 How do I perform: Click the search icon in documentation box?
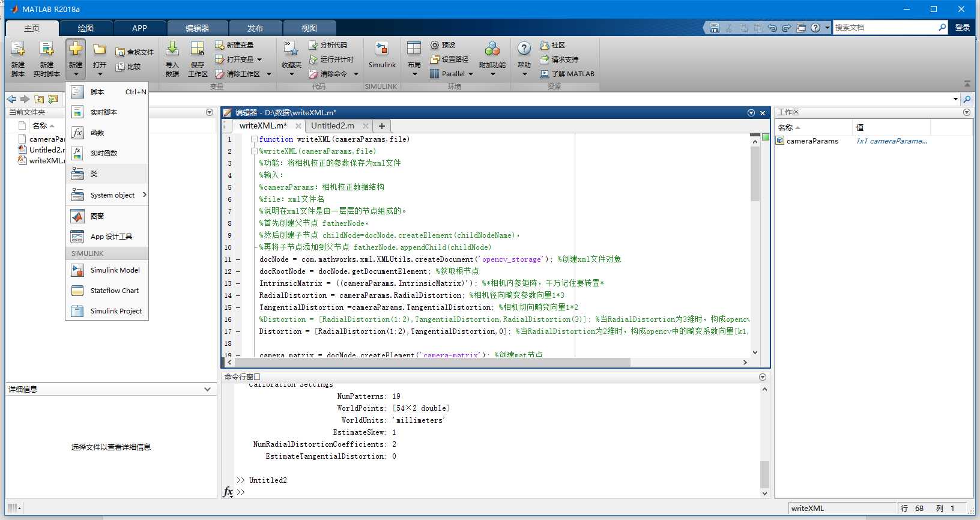coord(942,28)
